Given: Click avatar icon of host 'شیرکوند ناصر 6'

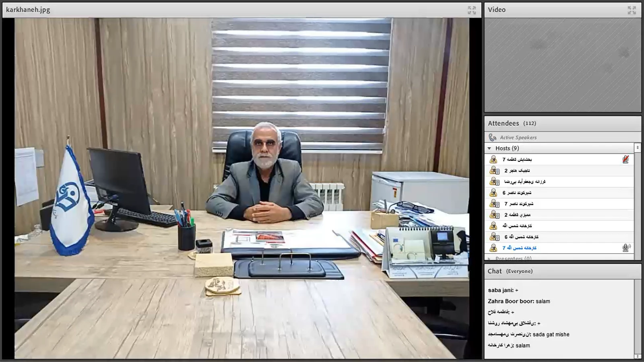Looking at the screenshot, I should click(493, 193).
